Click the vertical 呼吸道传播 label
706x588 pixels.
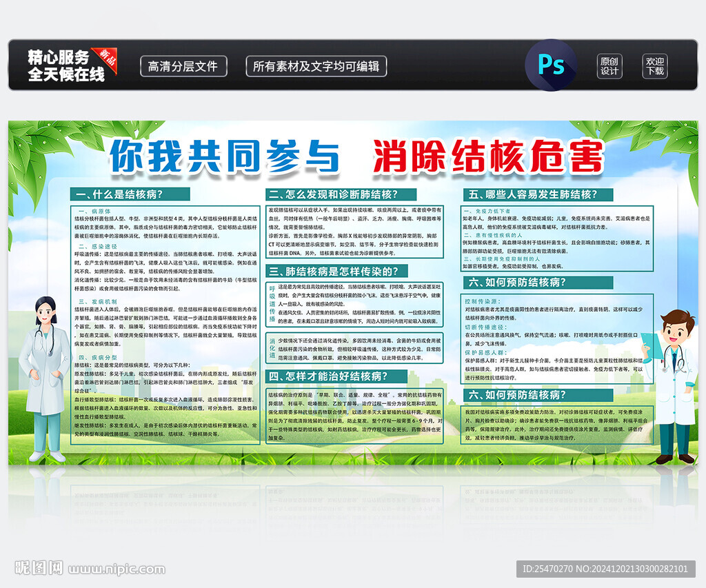tap(272, 304)
